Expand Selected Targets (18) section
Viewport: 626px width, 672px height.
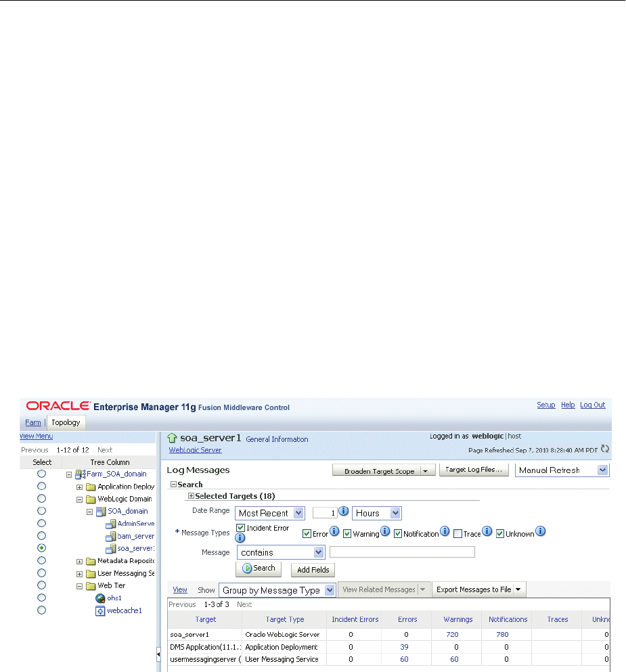191,496
